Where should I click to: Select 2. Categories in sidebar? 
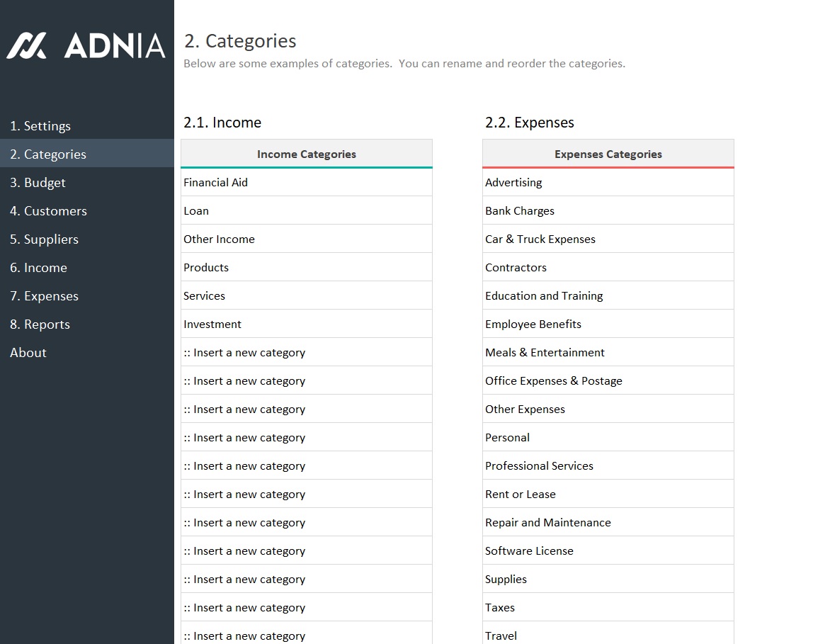[x=87, y=154]
